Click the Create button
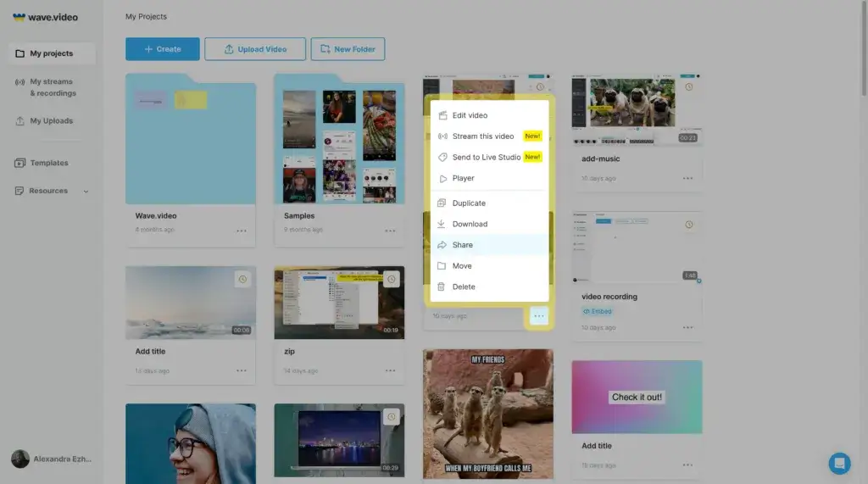868x484 pixels. point(162,48)
